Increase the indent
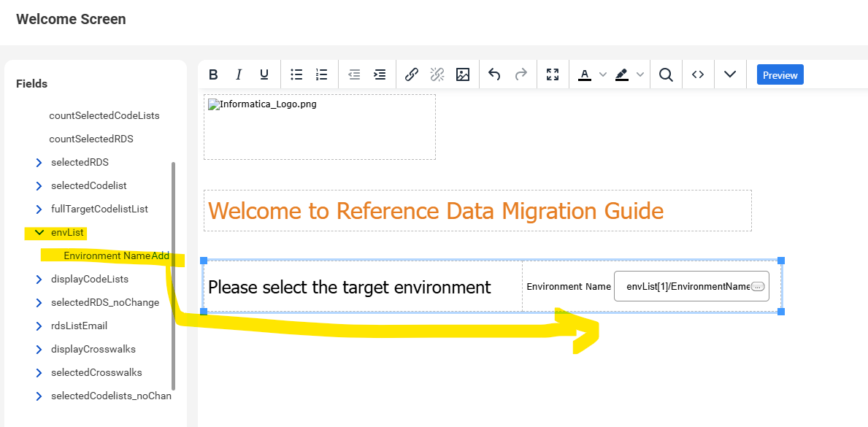Viewport: 868px width, 427px height. click(380, 74)
